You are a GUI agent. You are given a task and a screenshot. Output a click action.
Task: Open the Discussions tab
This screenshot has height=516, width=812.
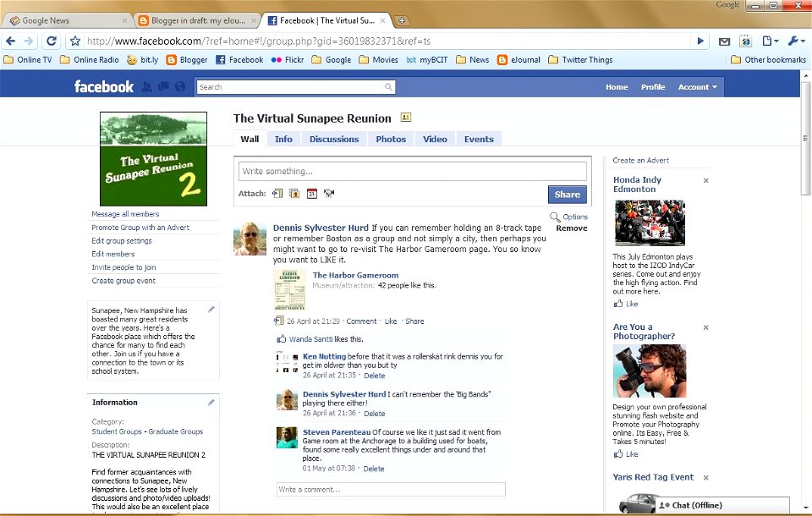click(x=334, y=139)
